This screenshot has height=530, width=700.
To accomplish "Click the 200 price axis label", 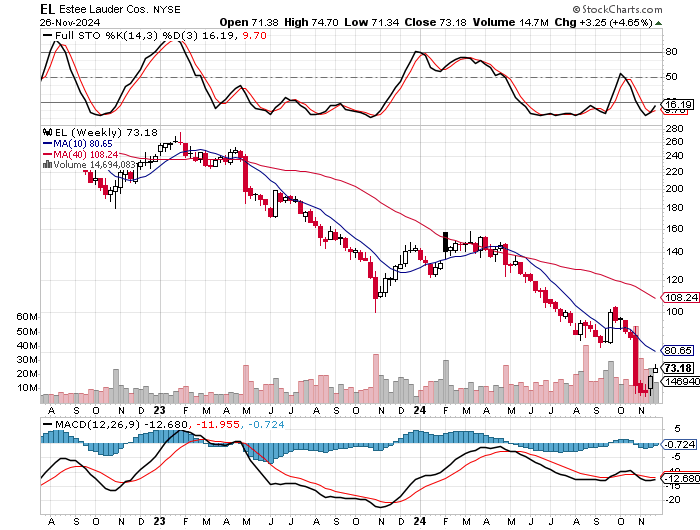I will (674, 188).
